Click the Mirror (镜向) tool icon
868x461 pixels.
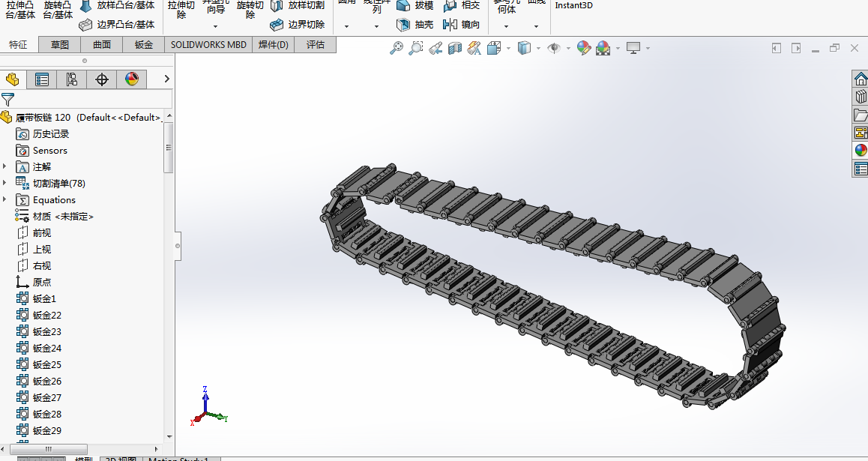(450, 24)
